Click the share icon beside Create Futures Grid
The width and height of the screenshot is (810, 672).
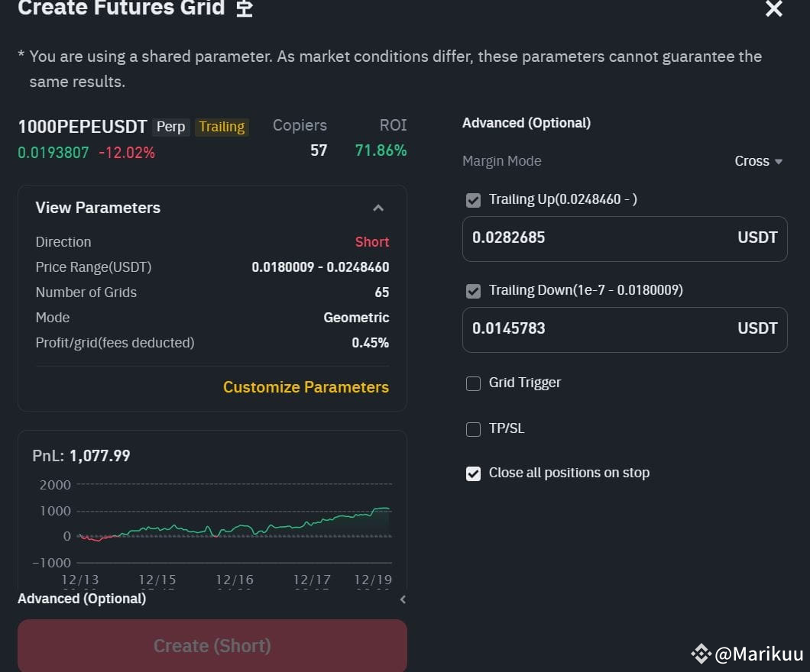(244, 9)
